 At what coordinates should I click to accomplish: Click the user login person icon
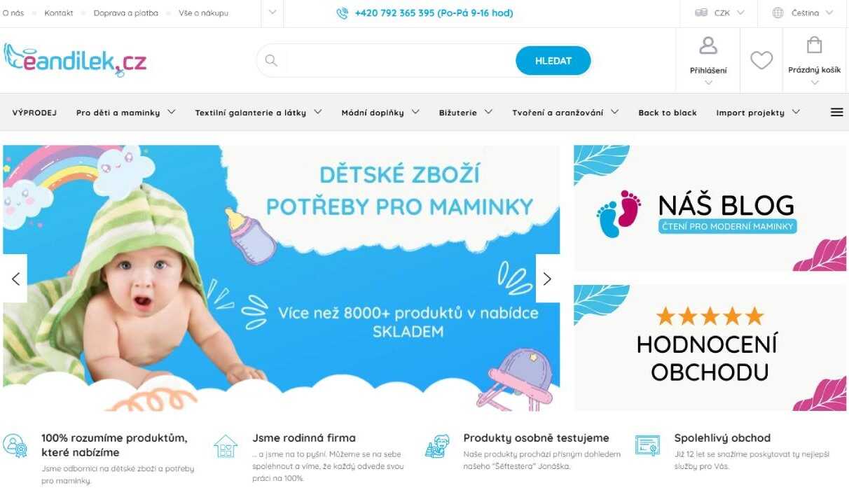click(708, 45)
